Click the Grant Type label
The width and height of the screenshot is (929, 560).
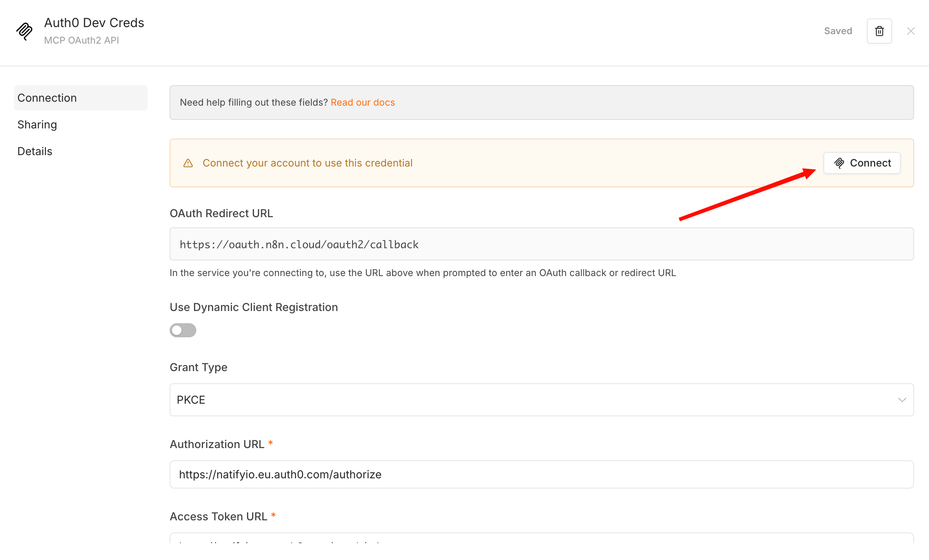tap(198, 367)
